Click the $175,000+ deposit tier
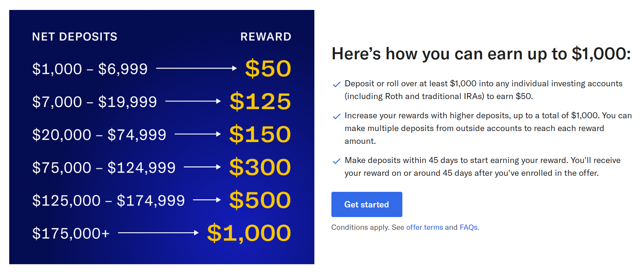644x276 pixels. coord(71,233)
